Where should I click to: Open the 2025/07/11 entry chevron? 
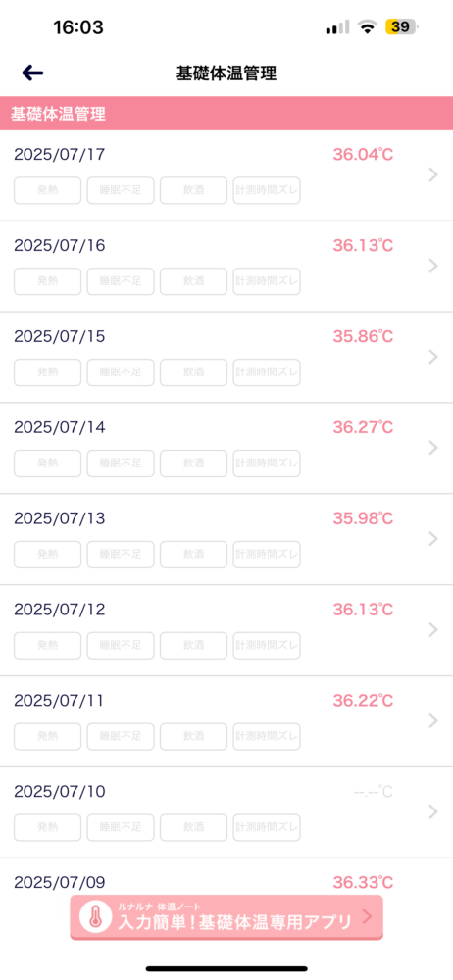433,720
